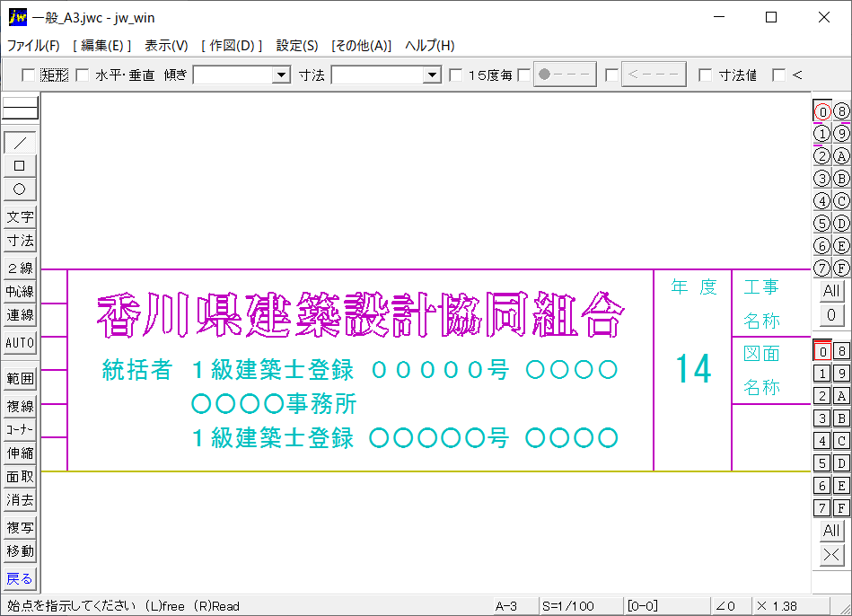
Task: Click the layer group 0 indicator button
Action: 831,315
